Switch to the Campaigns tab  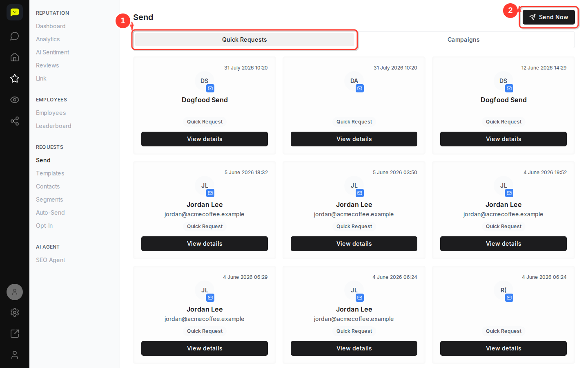click(x=463, y=40)
